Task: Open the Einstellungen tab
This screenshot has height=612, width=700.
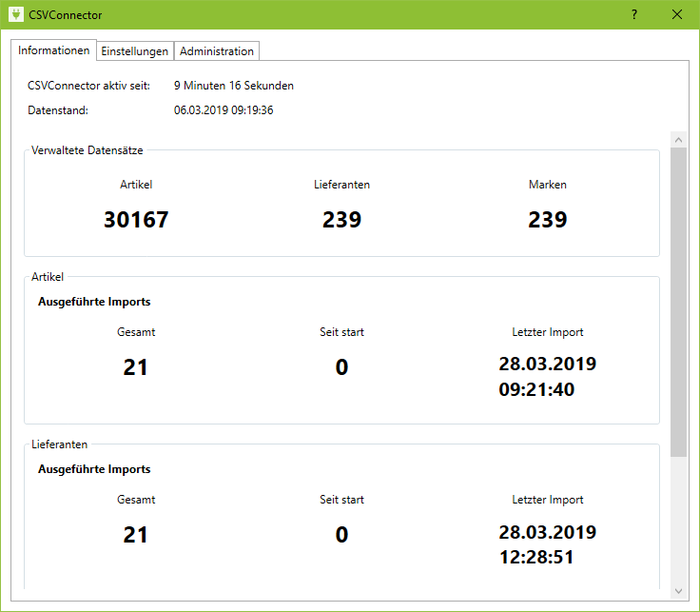Action: (135, 51)
